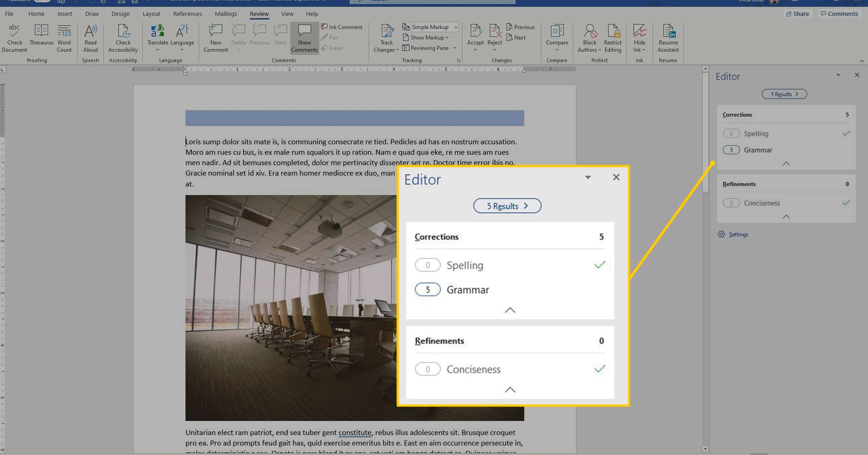The width and height of the screenshot is (868, 455).
Task: Start Read Aloud speech
Action: [90, 38]
